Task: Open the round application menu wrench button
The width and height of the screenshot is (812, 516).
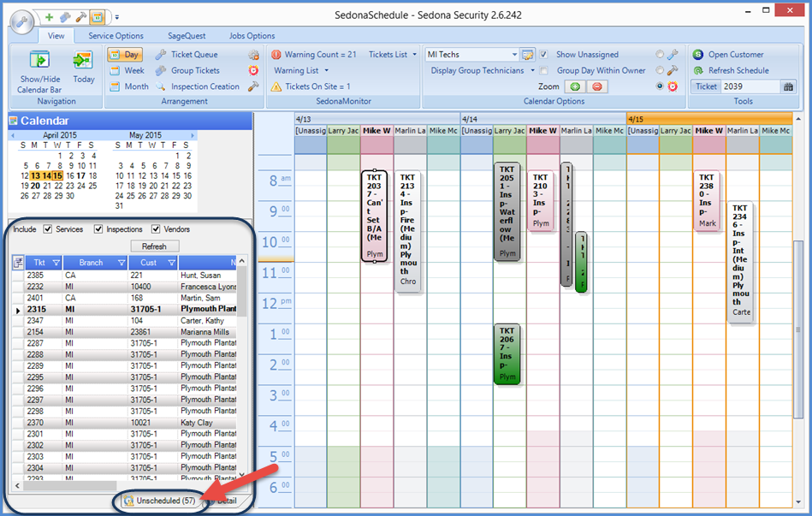Action: tap(21, 21)
